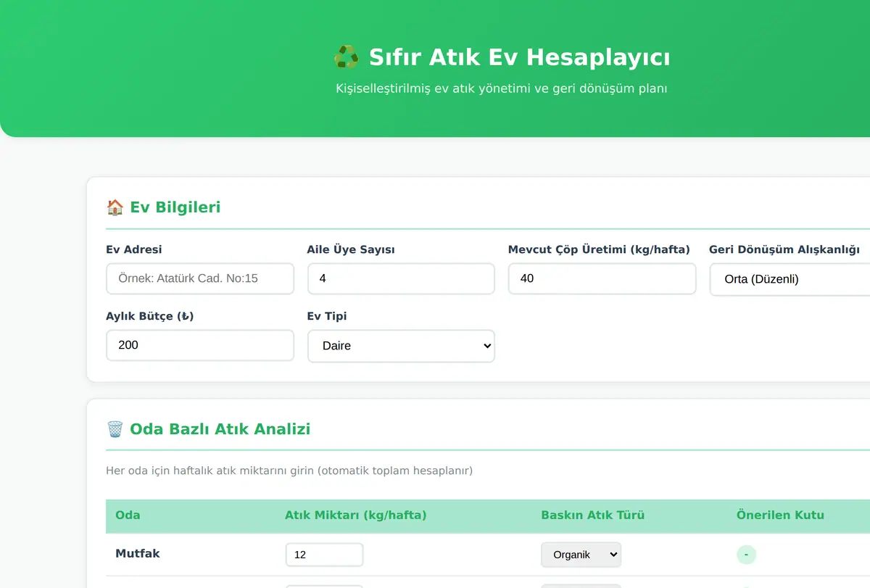Click the Aylık Bütçe input field
Image resolution: width=870 pixels, height=588 pixels.
pos(200,345)
